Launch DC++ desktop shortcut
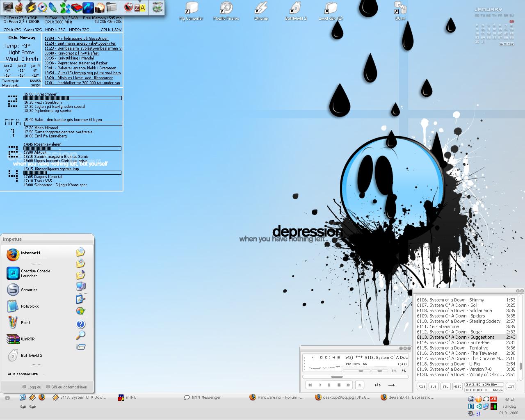 pyautogui.click(x=400, y=11)
